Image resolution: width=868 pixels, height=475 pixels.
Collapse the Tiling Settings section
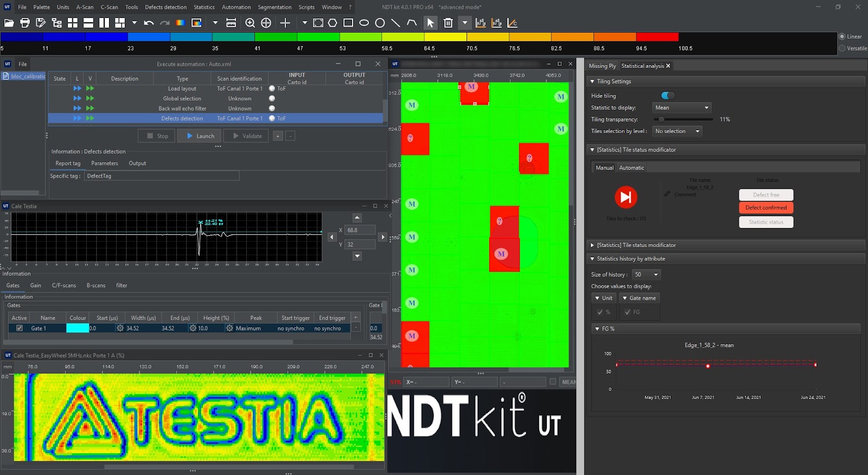click(592, 81)
